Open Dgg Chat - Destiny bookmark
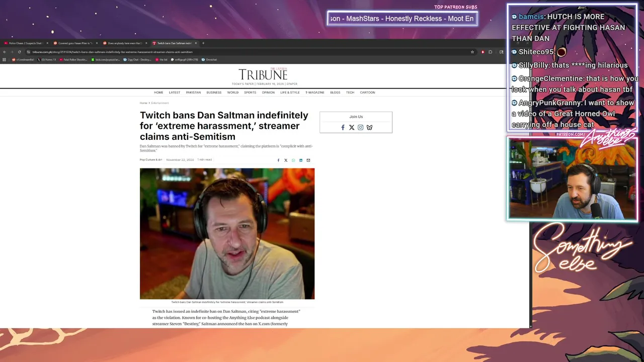The image size is (644, 362). pos(138,59)
